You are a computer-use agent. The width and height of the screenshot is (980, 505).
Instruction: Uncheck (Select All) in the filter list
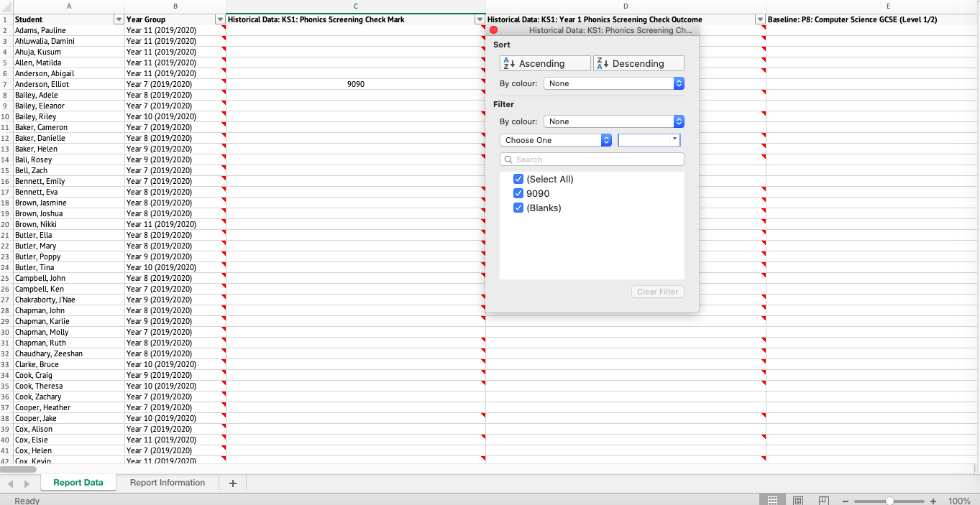coord(518,179)
